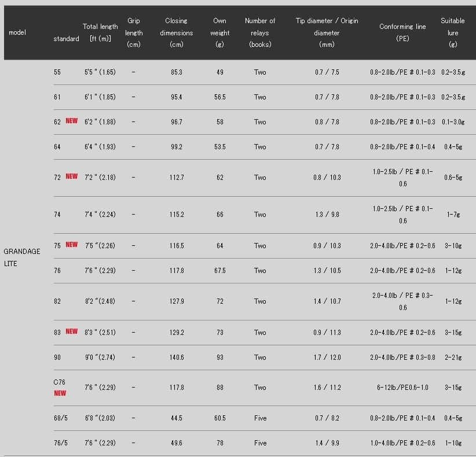This screenshot has width=476, height=457.
Task: Click the NEW label under C76
Action: pos(60,393)
